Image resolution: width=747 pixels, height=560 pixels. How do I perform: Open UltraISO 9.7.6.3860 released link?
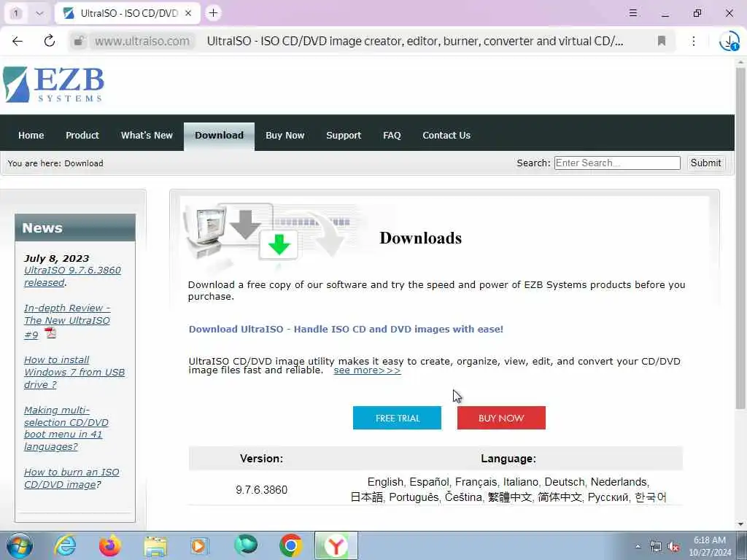click(72, 276)
